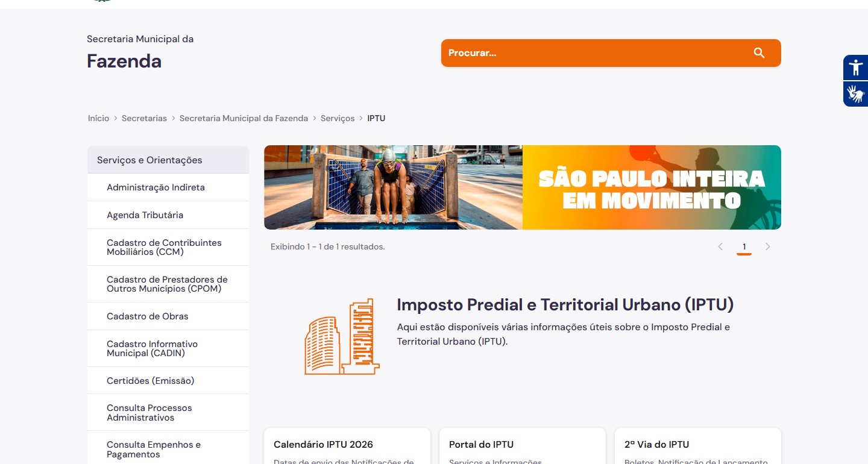
Task: Open Secretaria Municipal da Fazenda breadcrumb
Action: click(x=244, y=118)
